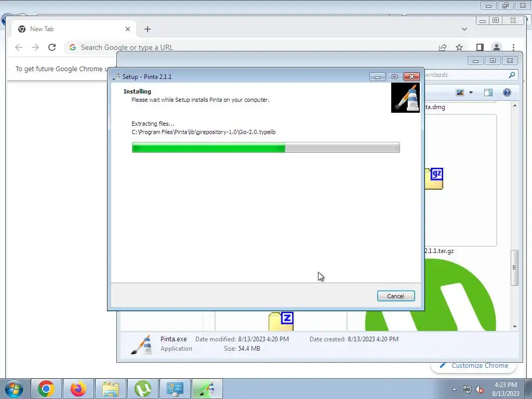
Task: Click the Explorer scrollbar down arrow
Action: pyautogui.click(x=515, y=326)
